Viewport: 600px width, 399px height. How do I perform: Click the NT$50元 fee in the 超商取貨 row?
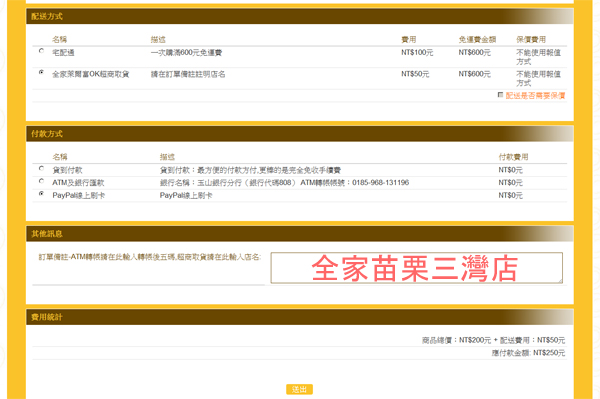click(x=415, y=74)
